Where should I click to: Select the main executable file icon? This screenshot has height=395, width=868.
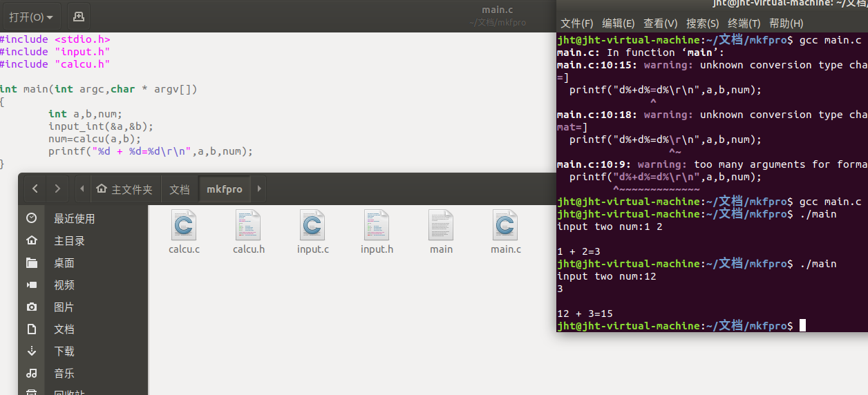pyautogui.click(x=441, y=225)
